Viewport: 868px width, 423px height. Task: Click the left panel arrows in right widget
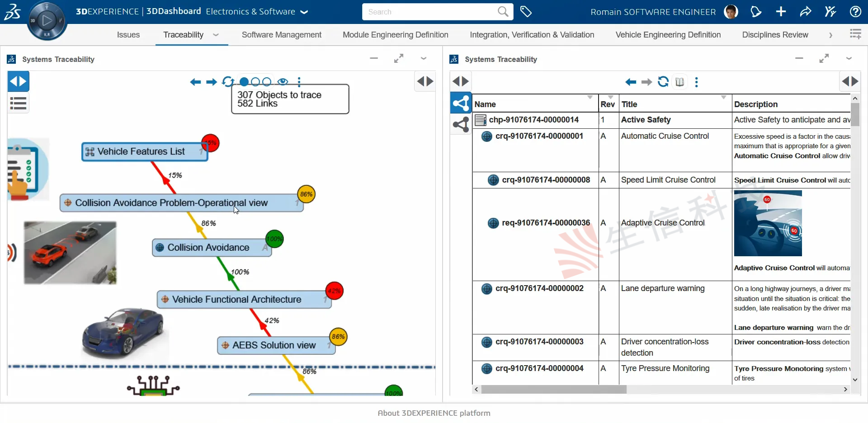pyautogui.click(x=461, y=81)
